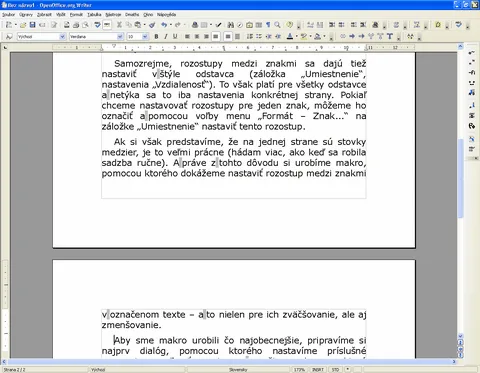Image resolution: width=480 pixels, height=373 pixels.
Task: Click the INSRT insert mode status field
Action: point(318,370)
